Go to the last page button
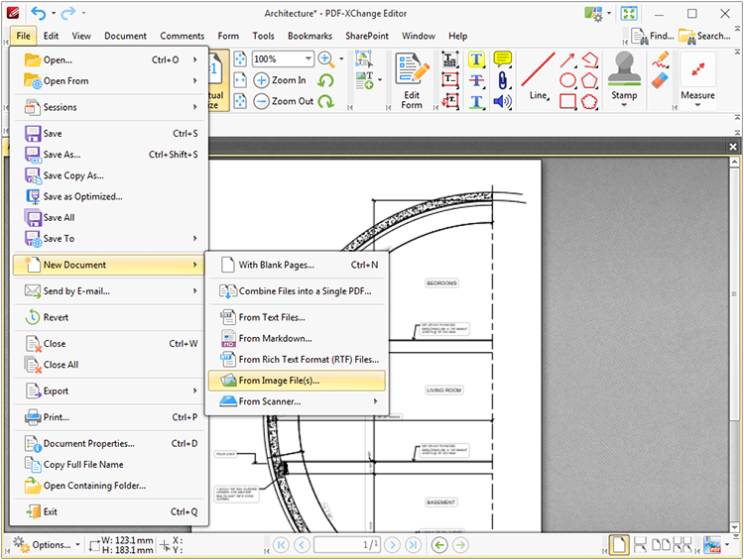 (413, 544)
